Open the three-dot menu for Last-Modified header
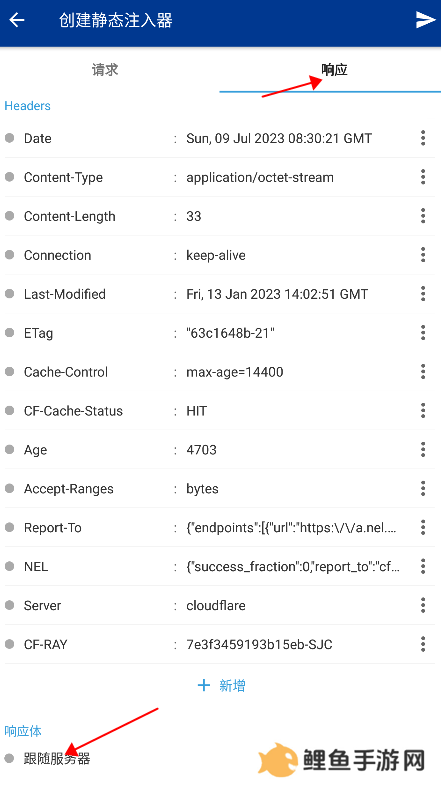 point(423,294)
